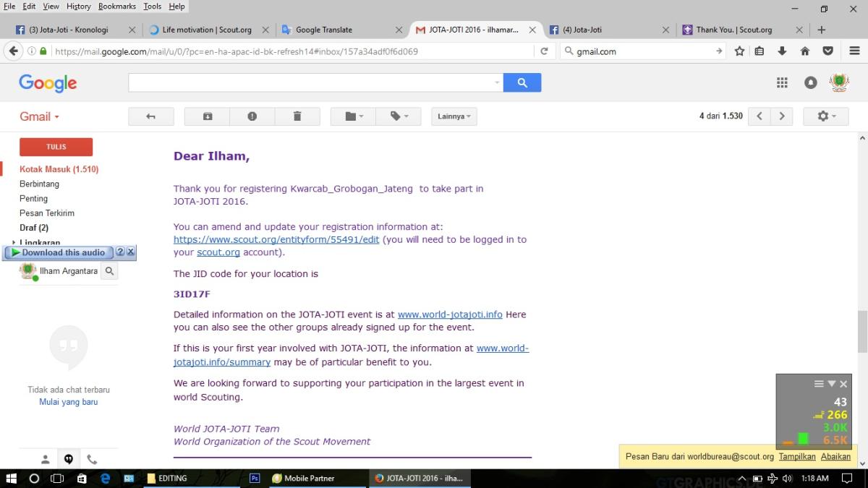Open Google apps grid
Viewport: 868px width, 488px height.
click(x=782, y=83)
